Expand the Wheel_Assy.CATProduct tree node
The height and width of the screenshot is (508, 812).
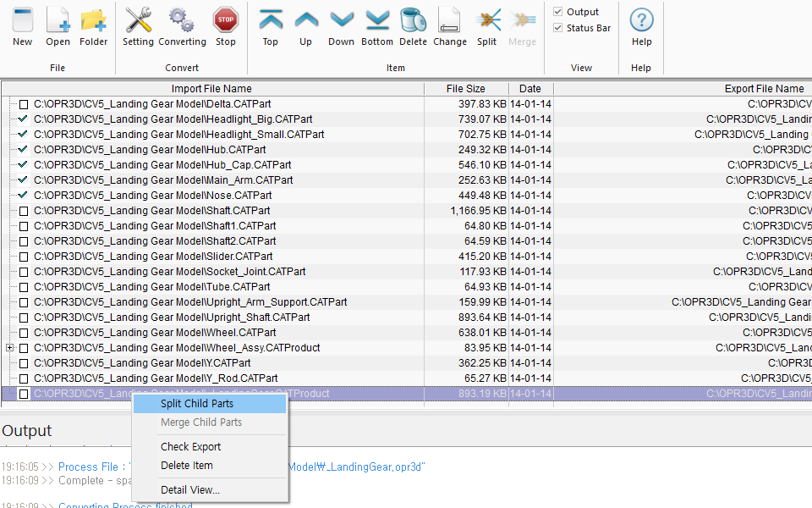click(9, 348)
